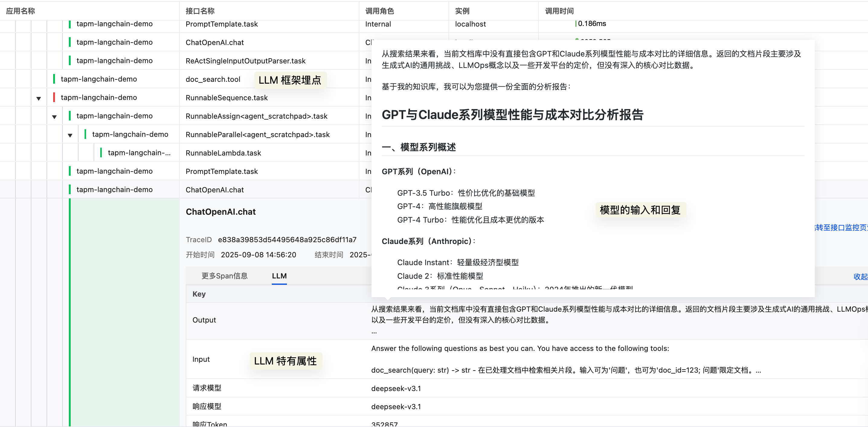Click the 请求模型 deepseek-v3.1 value
The width and height of the screenshot is (868, 427).
coord(396,388)
